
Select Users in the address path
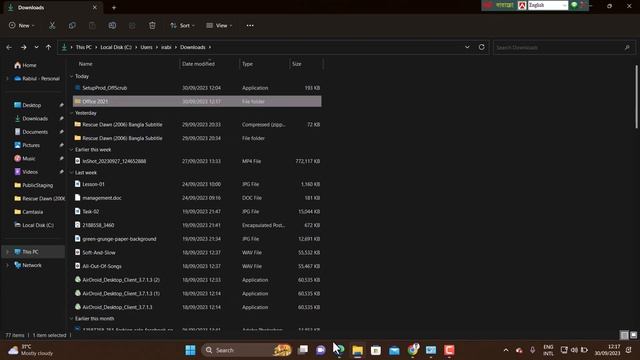coord(146,47)
